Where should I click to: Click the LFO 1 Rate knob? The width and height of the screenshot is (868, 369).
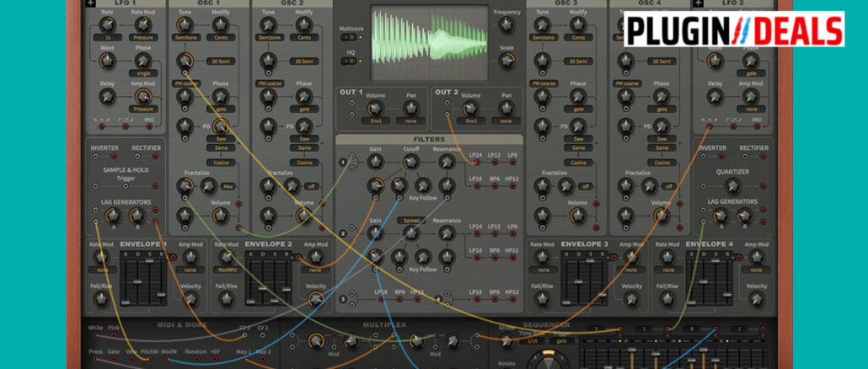(x=107, y=24)
